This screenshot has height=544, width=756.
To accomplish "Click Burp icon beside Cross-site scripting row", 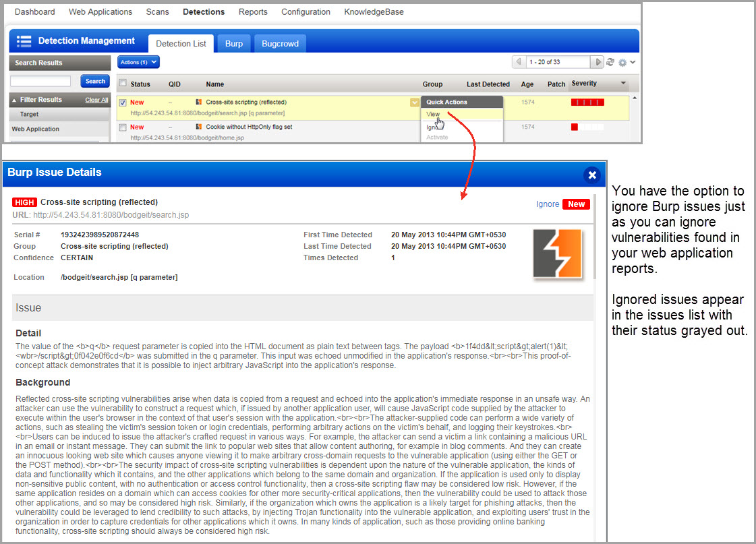I will (x=199, y=102).
